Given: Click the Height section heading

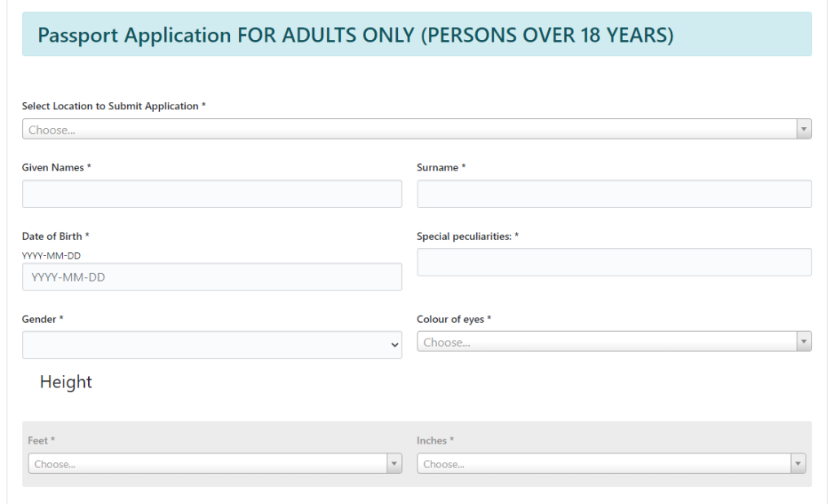Looking at the screenshot, I should 66,381.
